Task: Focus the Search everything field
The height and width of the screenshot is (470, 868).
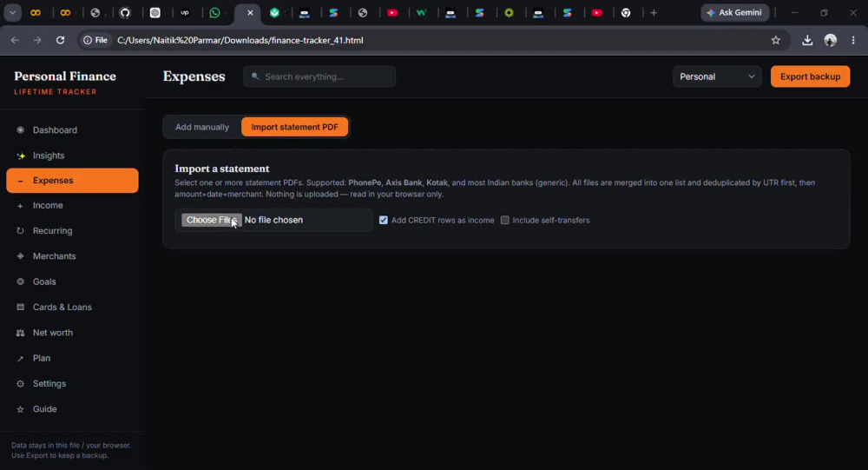Action: [x=319, y=76]
